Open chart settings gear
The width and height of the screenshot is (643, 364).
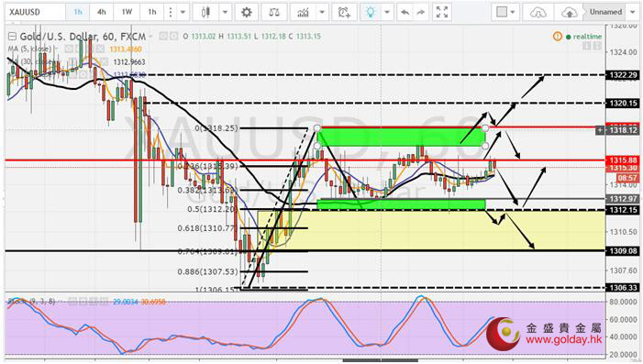pyautogui.click(x=246, y=12)
